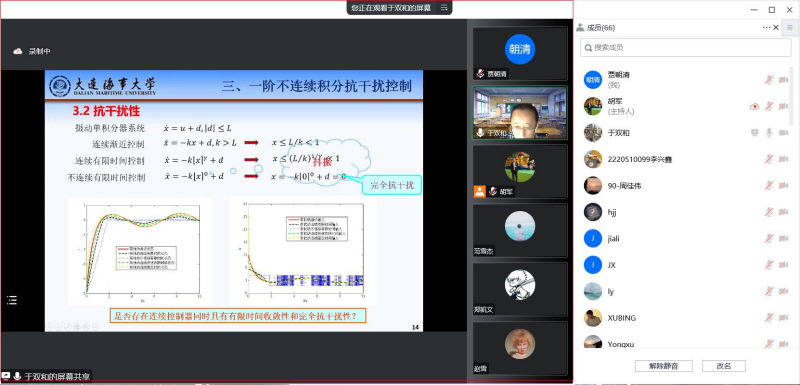
Task: Click the PowerPoint next-slide arrow on slide
Action: point(59,326)
